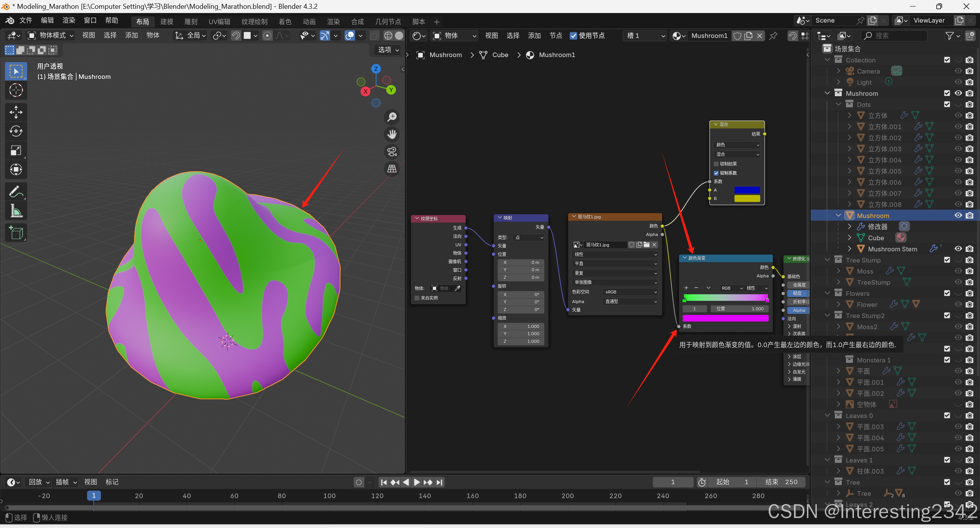Collapse the Dots collection in outliner
This screenshot has height=528, width=980.
(x=838, y=105)
